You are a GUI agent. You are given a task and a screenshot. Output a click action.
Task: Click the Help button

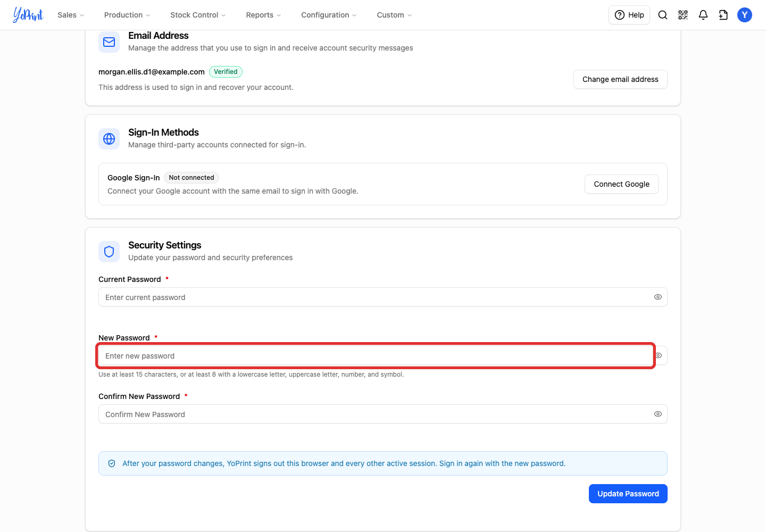629,15
